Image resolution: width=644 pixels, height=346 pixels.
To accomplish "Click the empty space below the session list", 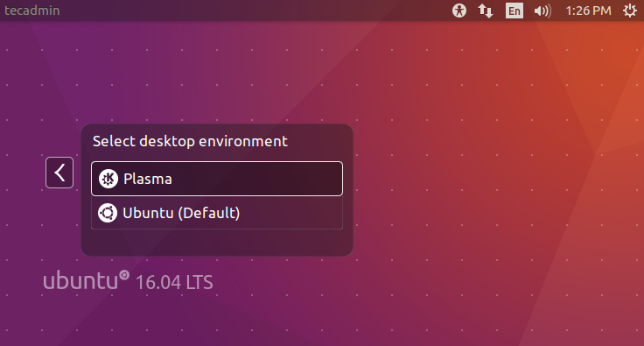I will click(217, 242).
